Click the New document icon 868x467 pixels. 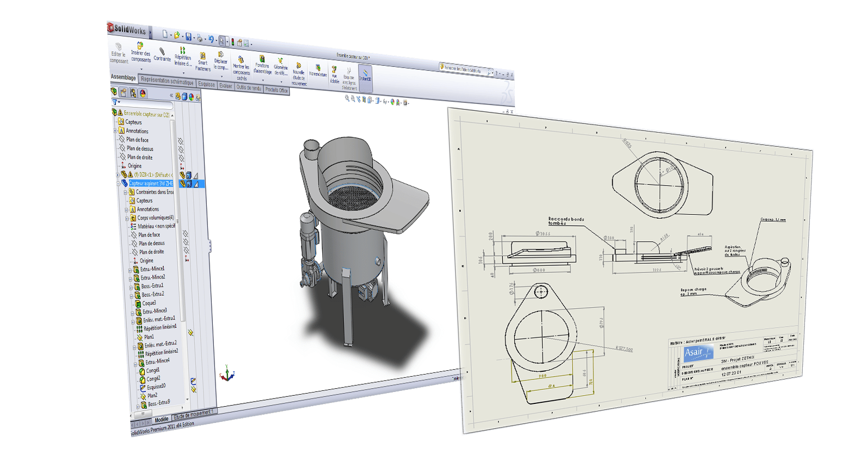tap(165, 34)
